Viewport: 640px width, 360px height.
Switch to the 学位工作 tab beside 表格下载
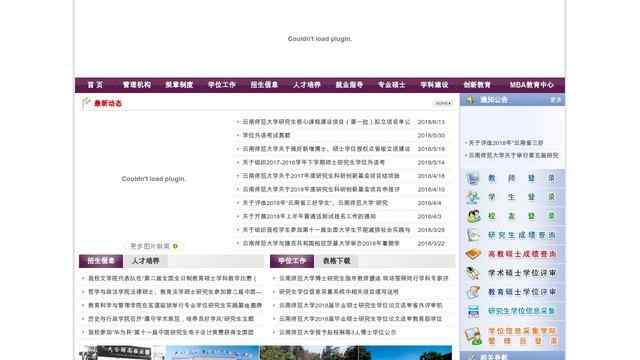click(292, 261)
